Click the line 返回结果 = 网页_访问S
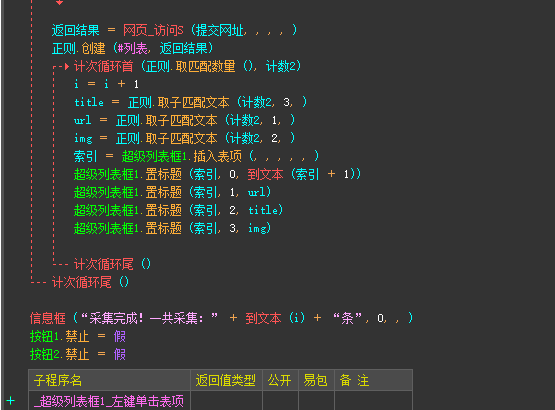 174,30
